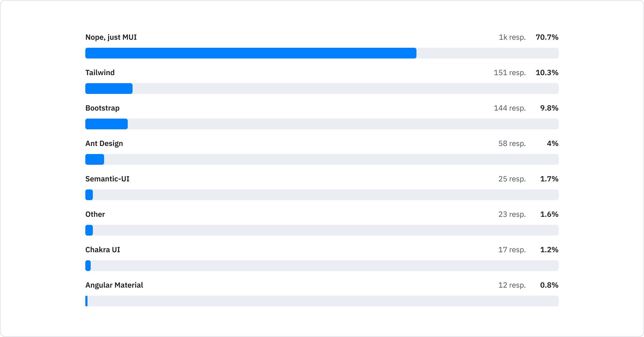Screen dimensions: 644x337
Task: Click the "151 resp." count
Action: coord(510,72)
